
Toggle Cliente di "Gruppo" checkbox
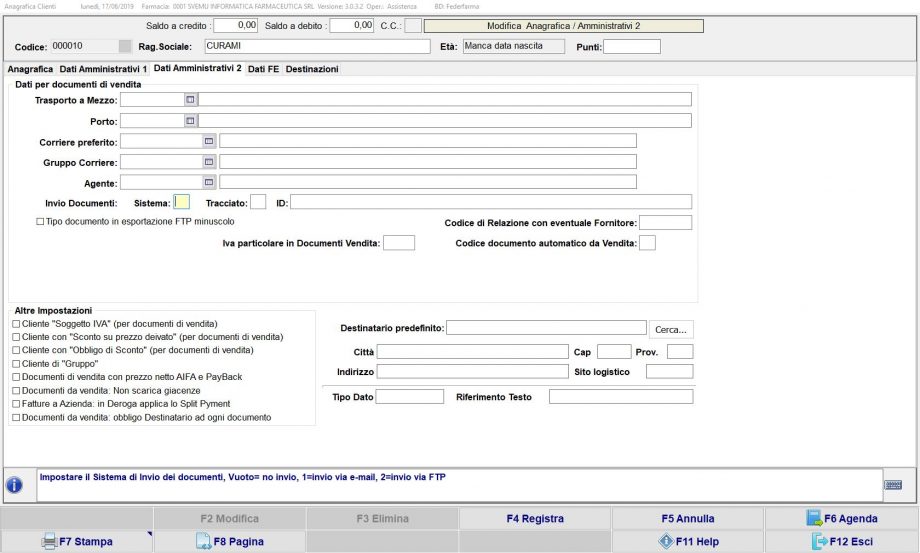click(x=15, y=364)
